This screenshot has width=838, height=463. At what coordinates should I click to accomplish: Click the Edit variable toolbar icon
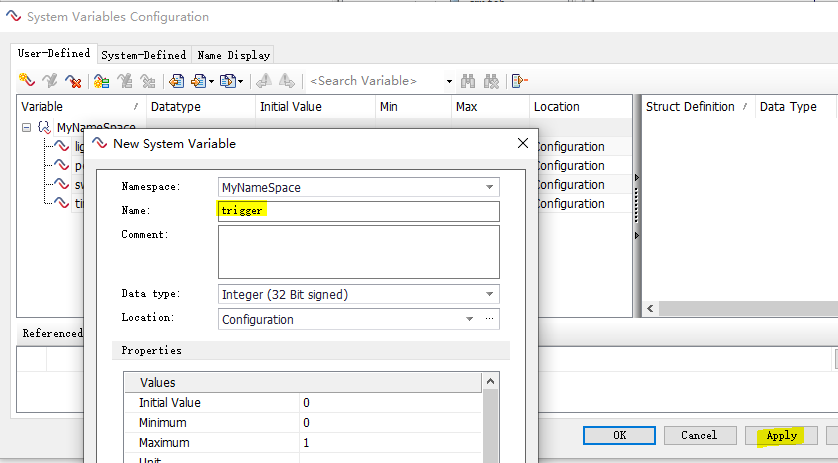coord(50,81)
